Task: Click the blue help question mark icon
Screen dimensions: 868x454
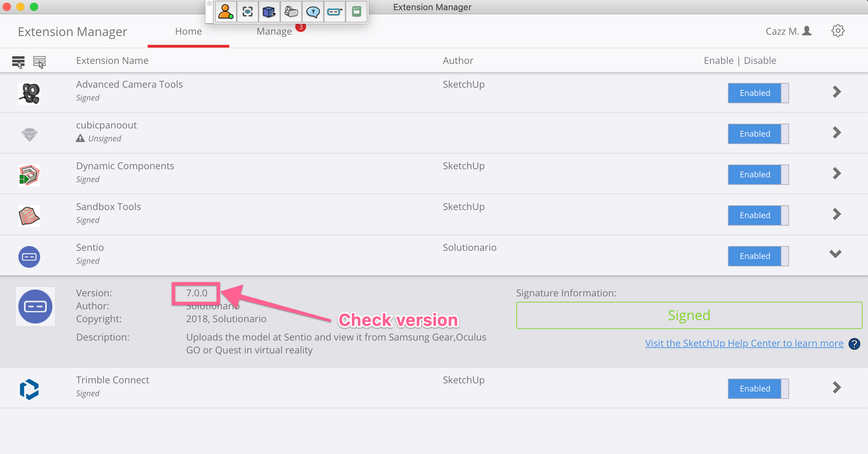Action: (x=854, y=344)
